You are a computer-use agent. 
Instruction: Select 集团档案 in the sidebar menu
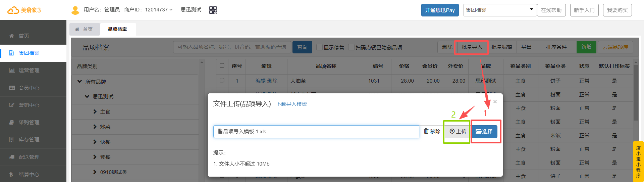pyautogui.click(x=29, y=53)
